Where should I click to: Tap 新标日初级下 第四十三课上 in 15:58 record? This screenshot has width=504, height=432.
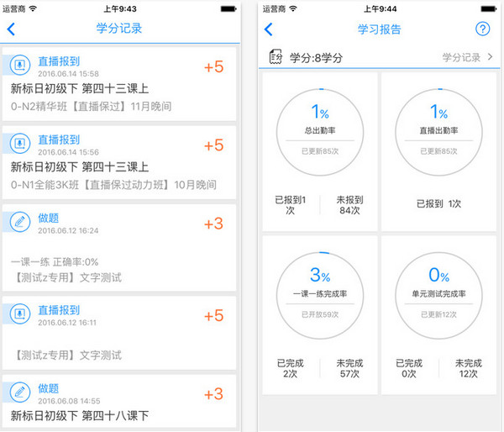(x=80, y=88)
